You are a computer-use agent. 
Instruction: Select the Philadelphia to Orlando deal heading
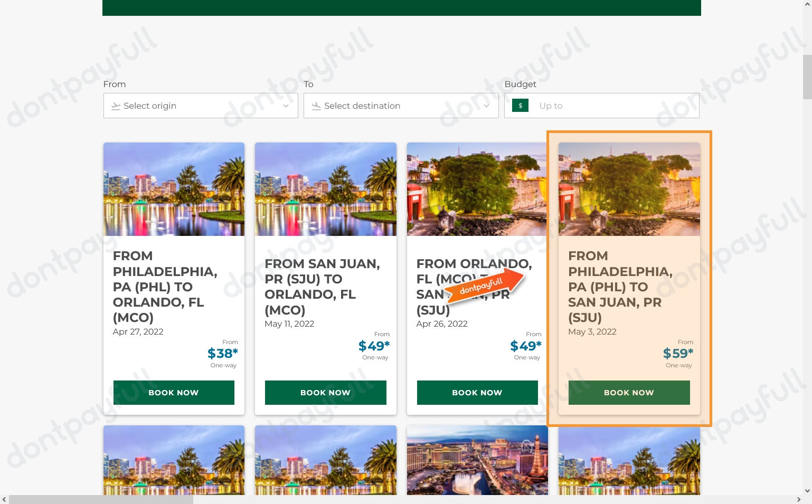(165, 287)
